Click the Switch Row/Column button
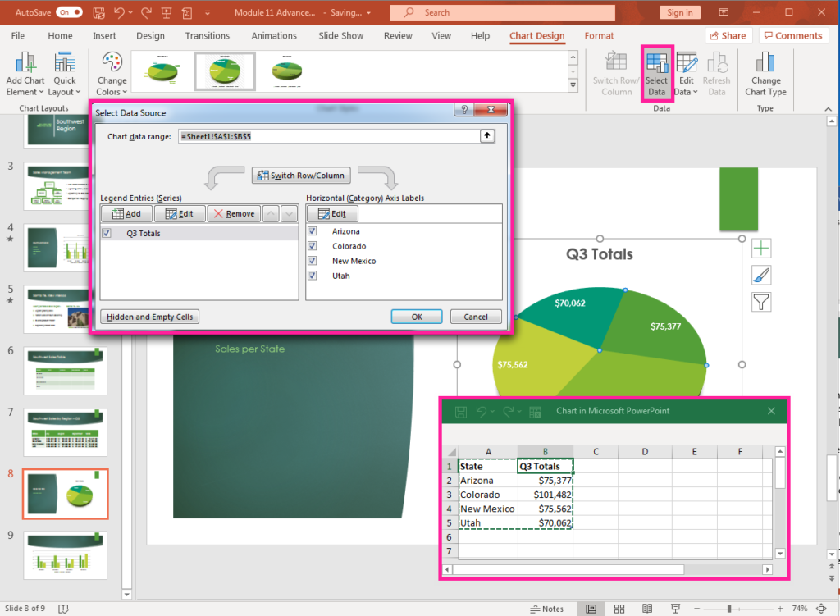Image resolution: width=840 pixels, height=616 pixels. (300, 175)
